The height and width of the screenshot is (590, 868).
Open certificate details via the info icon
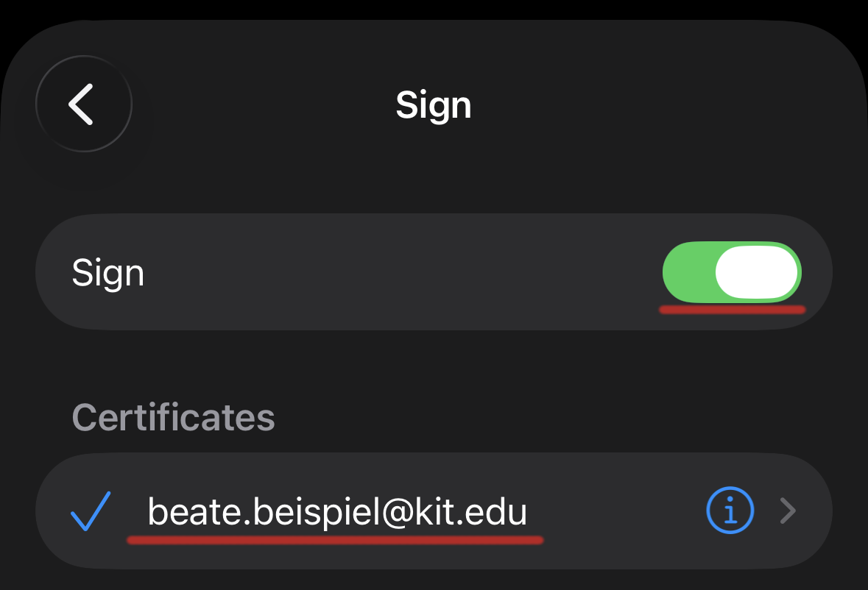730,511
